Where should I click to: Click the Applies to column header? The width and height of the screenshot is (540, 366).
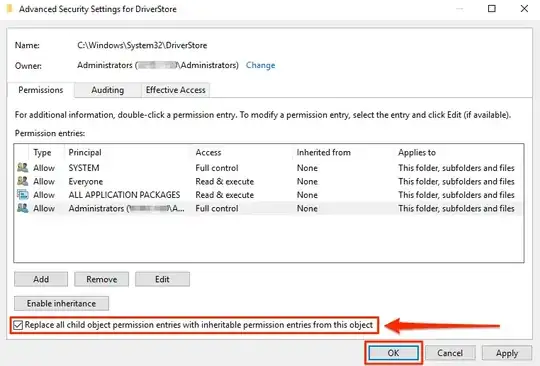[417, 152]
